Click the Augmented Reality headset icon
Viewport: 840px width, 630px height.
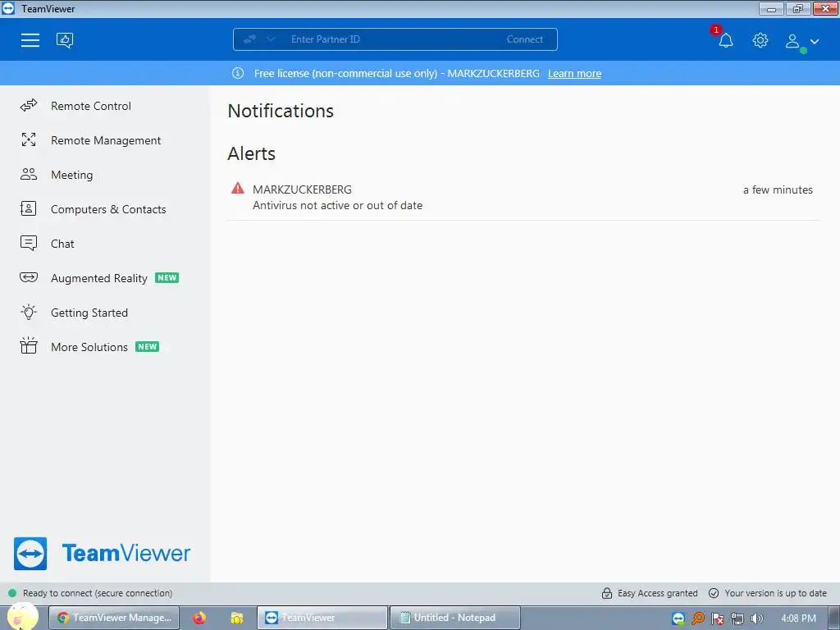tap(29, 277)
